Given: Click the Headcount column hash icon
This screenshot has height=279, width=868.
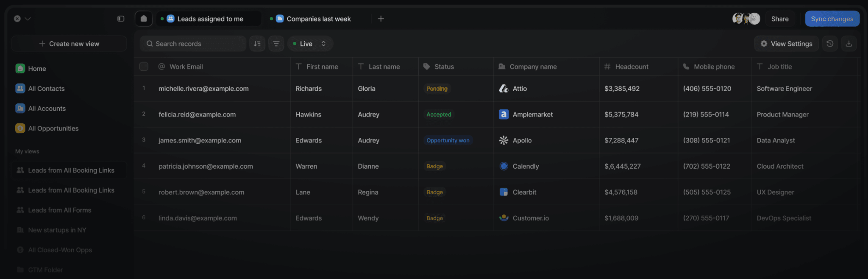Looking at the screenshot, I should click(607, 67).
